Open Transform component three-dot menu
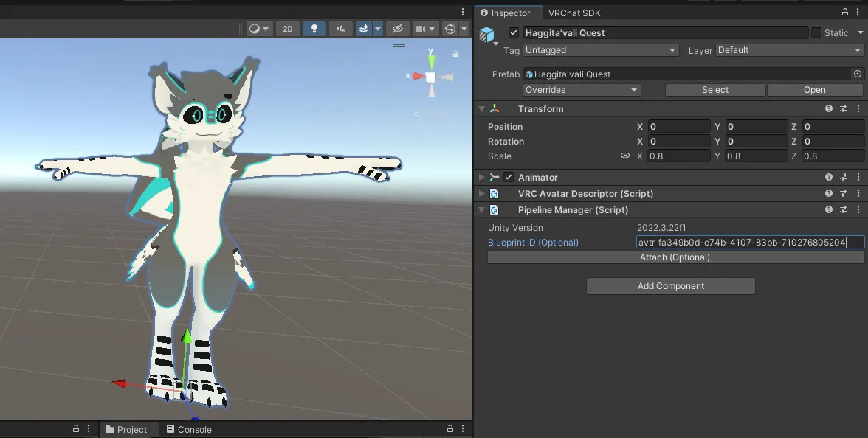 [x=858, y=109]
